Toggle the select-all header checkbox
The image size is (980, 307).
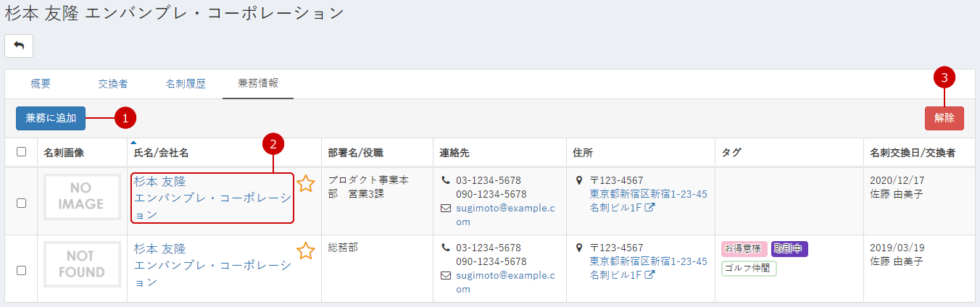point(21,152)
